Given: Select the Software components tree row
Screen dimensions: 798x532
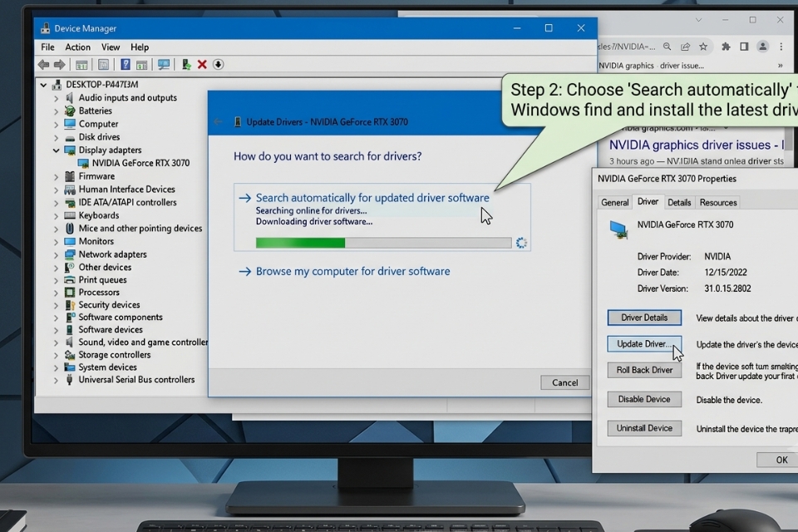Looking at the screenshot, I should (x=121, y=318).
